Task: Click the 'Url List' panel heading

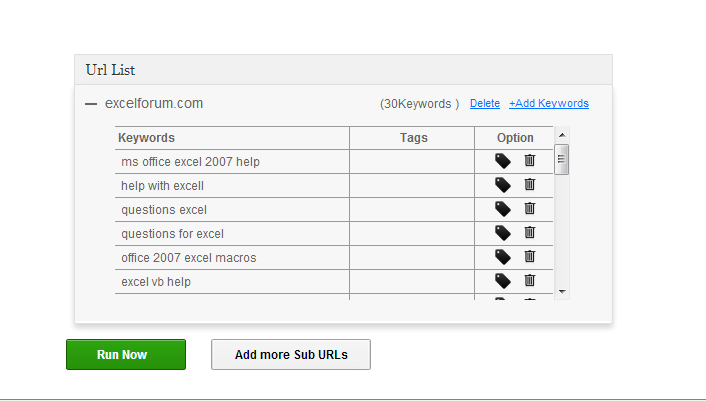Action: (x=110, y=70)
